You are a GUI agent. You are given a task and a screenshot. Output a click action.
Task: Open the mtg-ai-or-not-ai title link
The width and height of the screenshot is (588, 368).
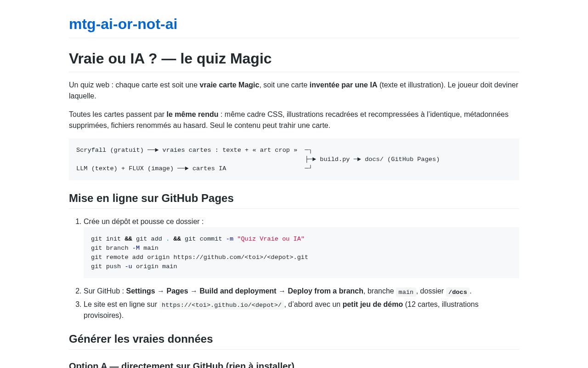pyautogui.click(x=123, y=24)
